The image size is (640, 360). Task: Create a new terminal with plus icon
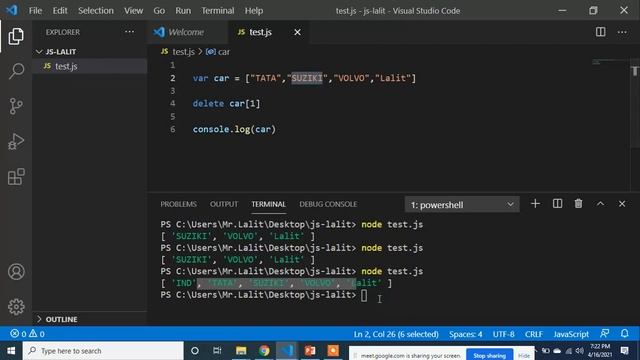(x=536, y=204)
